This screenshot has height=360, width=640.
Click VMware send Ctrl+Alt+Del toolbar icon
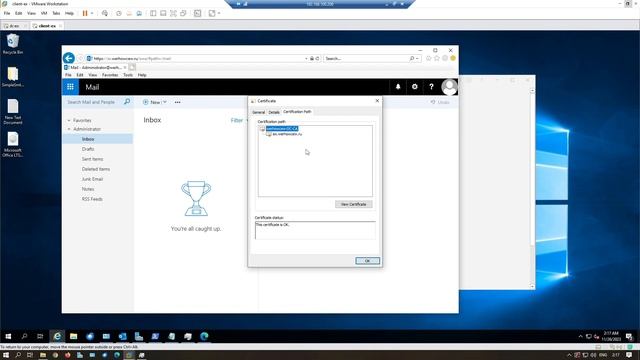point(105,13)
